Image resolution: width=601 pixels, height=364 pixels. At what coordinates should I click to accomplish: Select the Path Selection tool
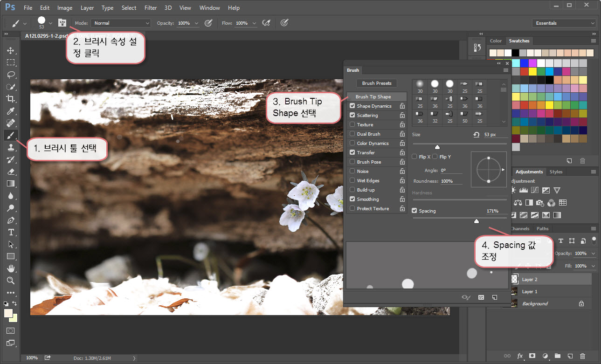click(x=11, y=244)
